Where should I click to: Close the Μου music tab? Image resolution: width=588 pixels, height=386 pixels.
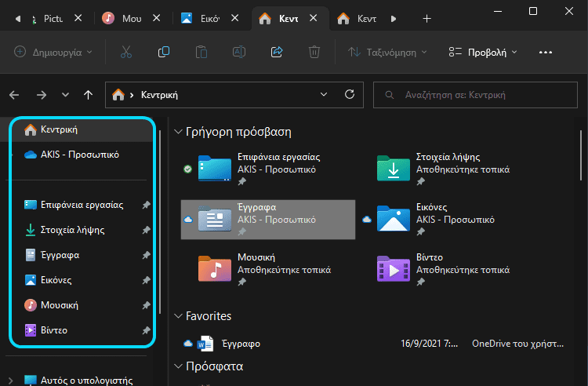point(156,18)
